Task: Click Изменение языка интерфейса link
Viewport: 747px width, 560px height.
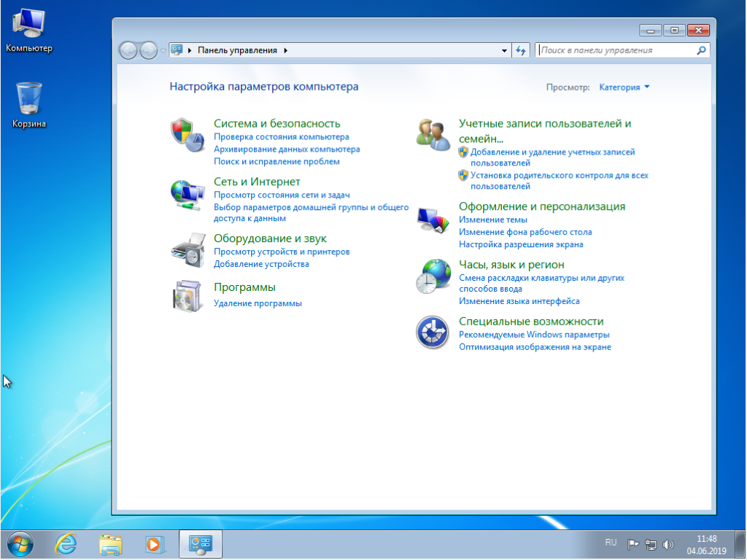Action: (519, 301)
